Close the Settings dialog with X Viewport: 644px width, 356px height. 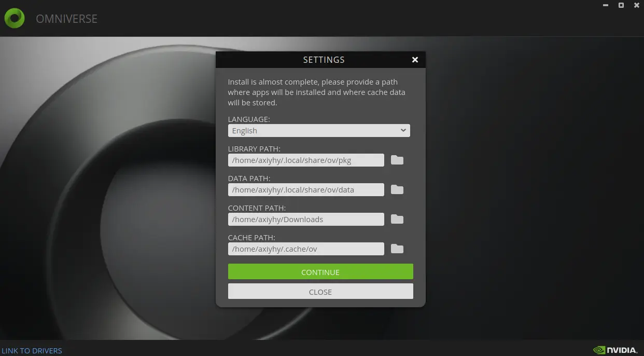coord(415,60)
